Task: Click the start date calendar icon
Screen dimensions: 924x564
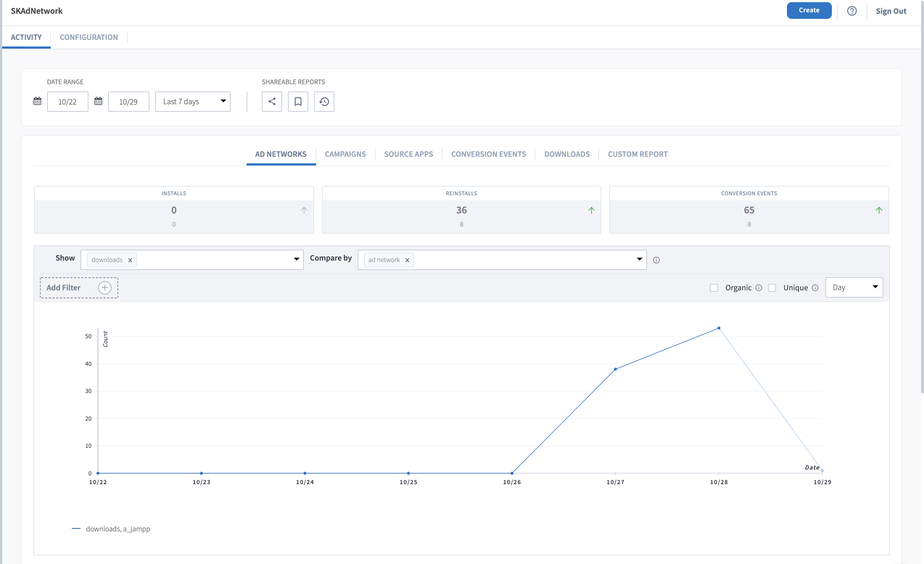Action: pyautogui.click(x=37, y=101)
